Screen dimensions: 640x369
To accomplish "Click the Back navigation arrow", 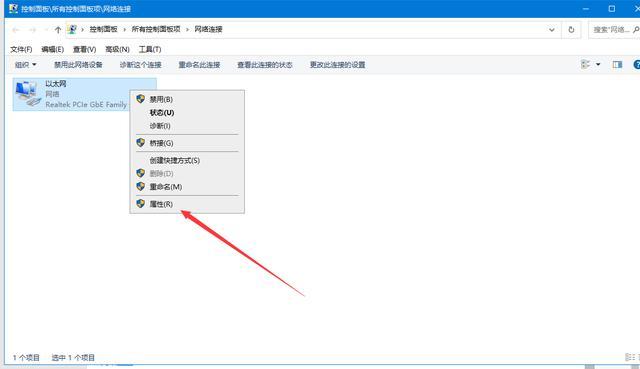I will (16, 30).
